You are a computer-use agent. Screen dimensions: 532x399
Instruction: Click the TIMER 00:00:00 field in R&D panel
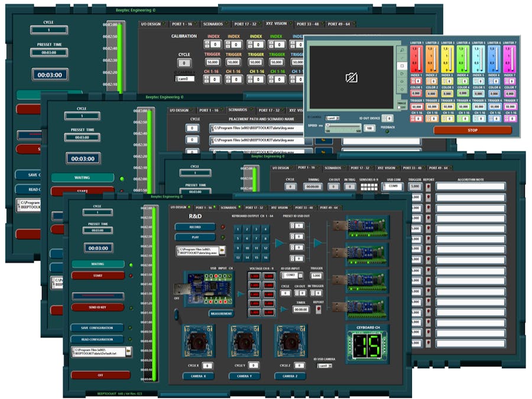(301, 310)
